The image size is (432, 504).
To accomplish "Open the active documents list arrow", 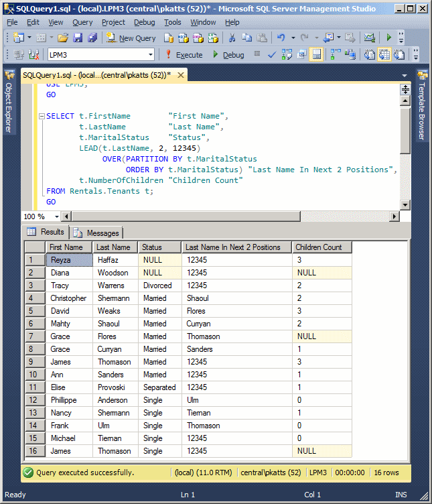I will click(x=405, y=76).
